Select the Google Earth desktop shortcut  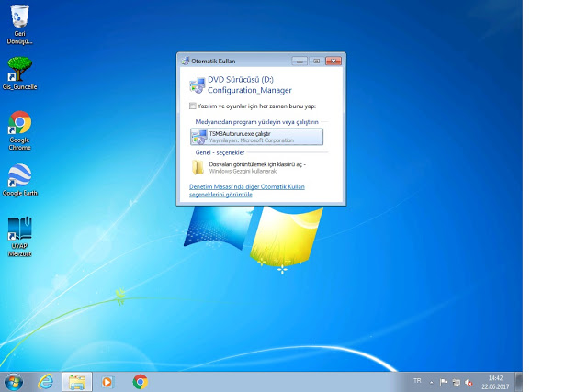[19, 177]
